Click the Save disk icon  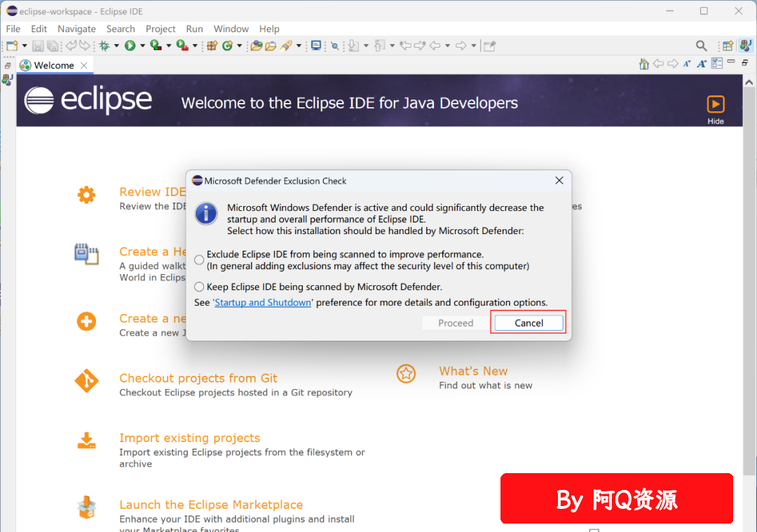point(38,46)
